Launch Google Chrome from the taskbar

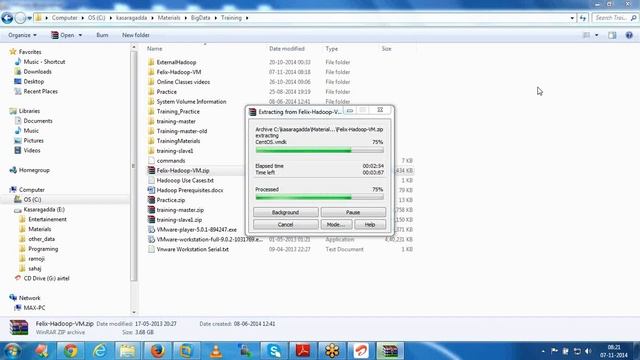coord(70,351)
